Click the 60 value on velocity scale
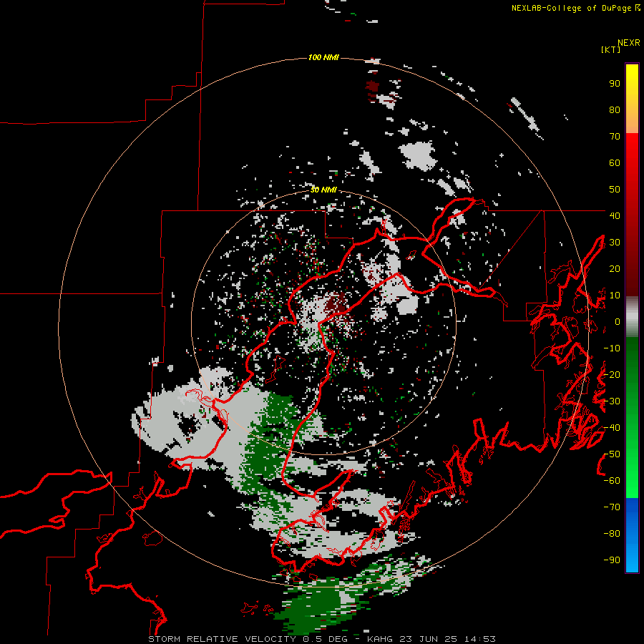This screenshot has height=644, width=644. pyautogui.click(x=615, y=163)
